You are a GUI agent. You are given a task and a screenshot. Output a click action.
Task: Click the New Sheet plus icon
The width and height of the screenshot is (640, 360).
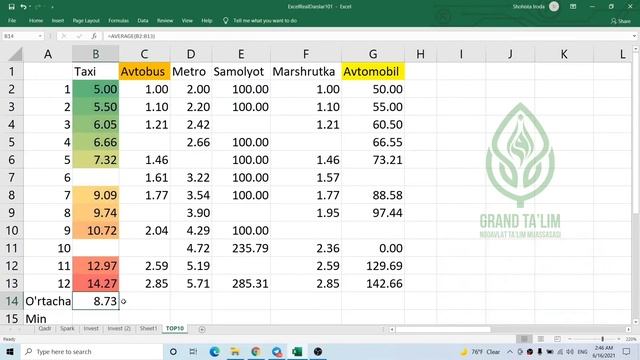[x=202, y=329]
